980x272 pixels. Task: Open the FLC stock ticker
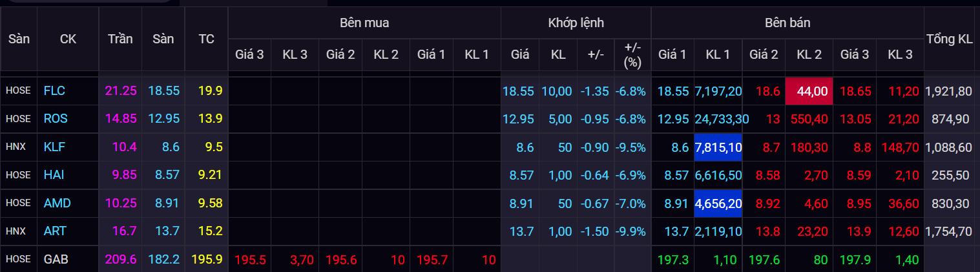coord(54,91)
